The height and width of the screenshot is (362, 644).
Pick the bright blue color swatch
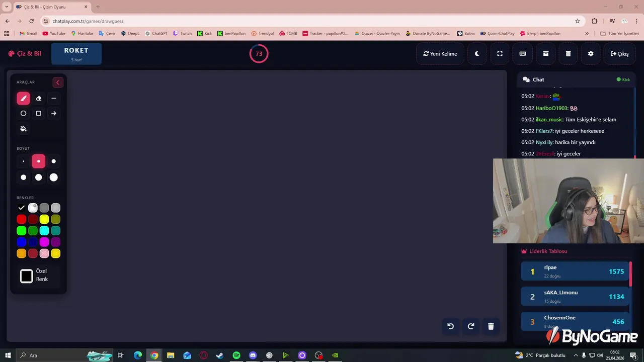(x=21, y=242)
